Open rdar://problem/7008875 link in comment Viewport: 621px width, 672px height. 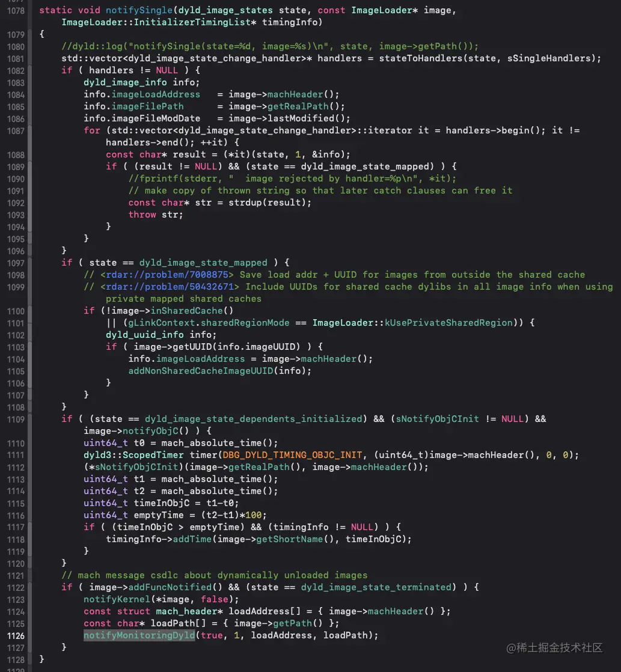pos(167,275)
